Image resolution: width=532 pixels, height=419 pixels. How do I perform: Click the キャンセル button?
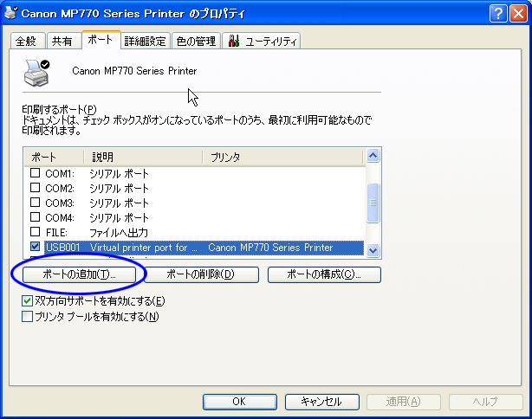(322, 402)
